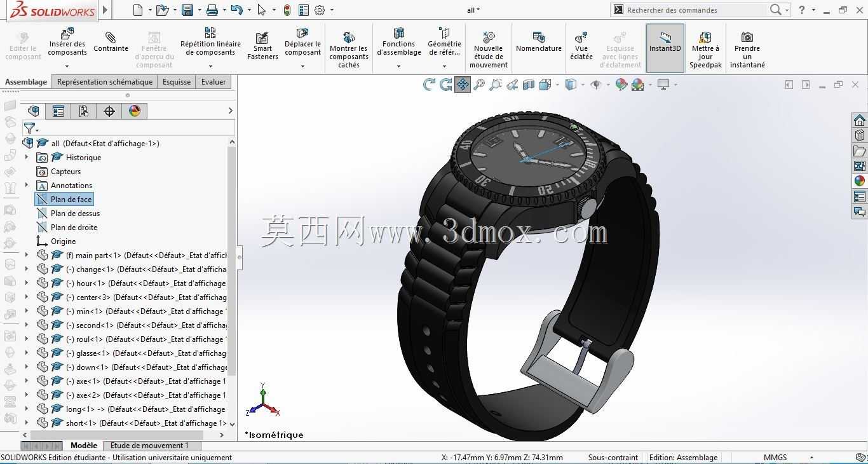Screen dimensions: 868x464
Task: Click Montrer les composants cachés
Action: (x=348, y=50)
